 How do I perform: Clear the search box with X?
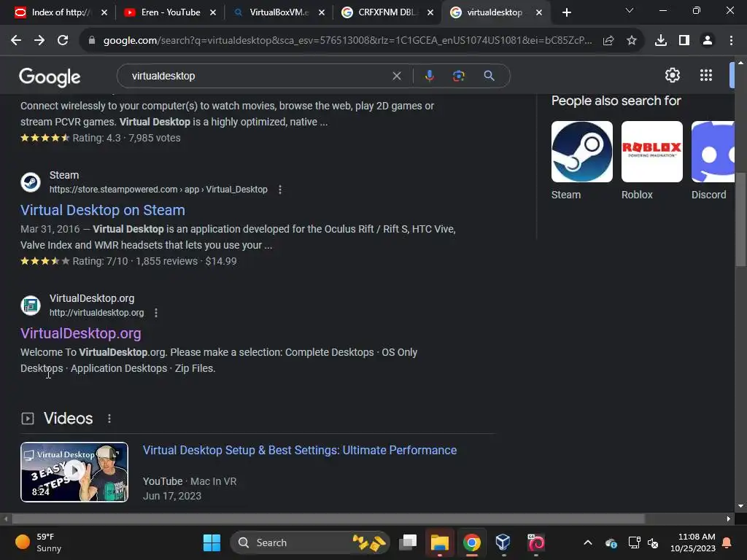(x=396, y=76)
